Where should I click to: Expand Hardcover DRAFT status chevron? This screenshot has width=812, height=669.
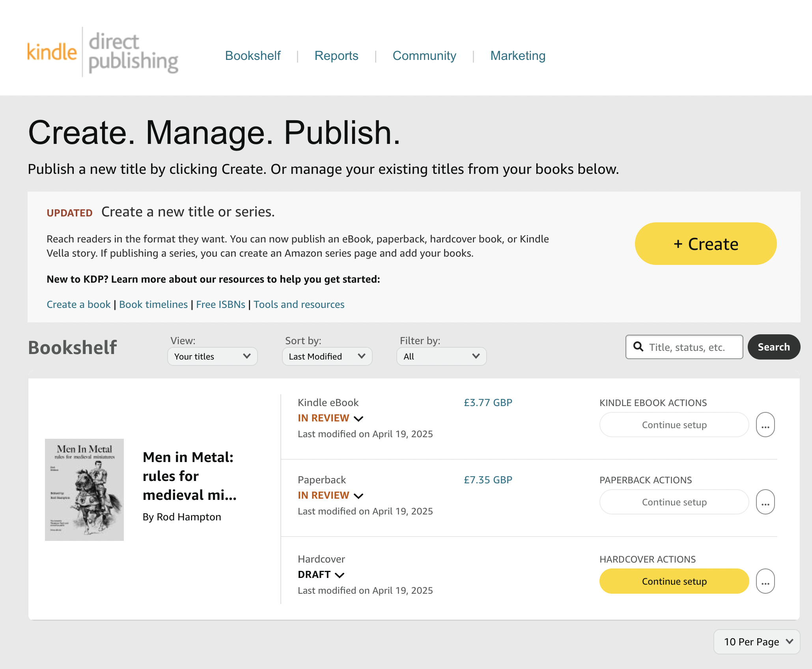tap(340, 575)
